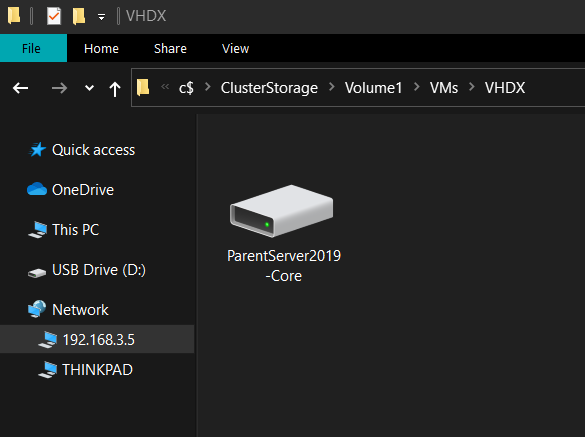Open OneDrive in navigation pane

click(x=83, y=190)
